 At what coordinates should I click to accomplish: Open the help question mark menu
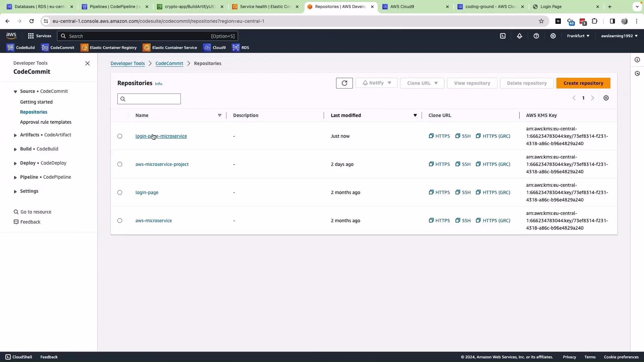[x=536, y=36]
